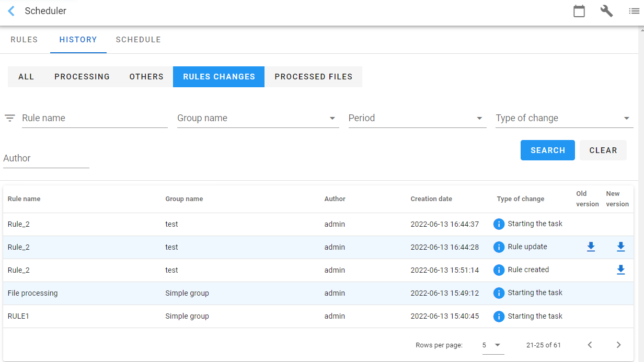
Task: Download old version of Rule update row
Action: point(591,247)
